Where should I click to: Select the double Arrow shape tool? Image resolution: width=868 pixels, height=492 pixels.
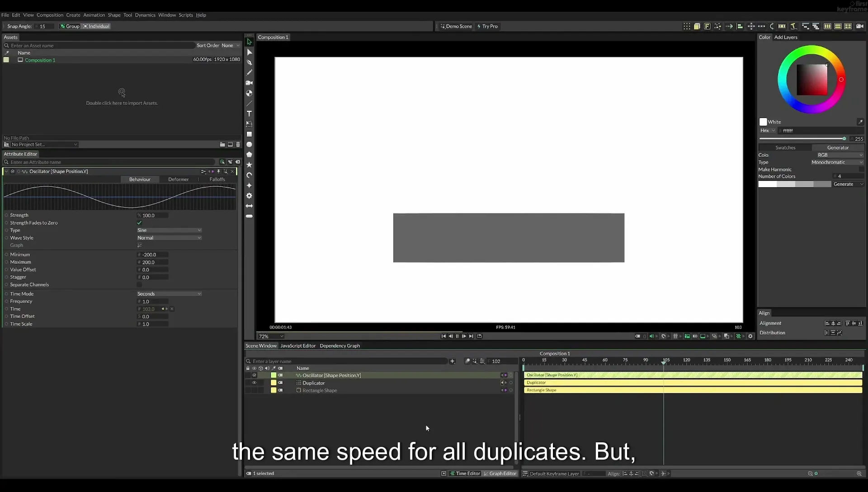[x=249, y=206]
